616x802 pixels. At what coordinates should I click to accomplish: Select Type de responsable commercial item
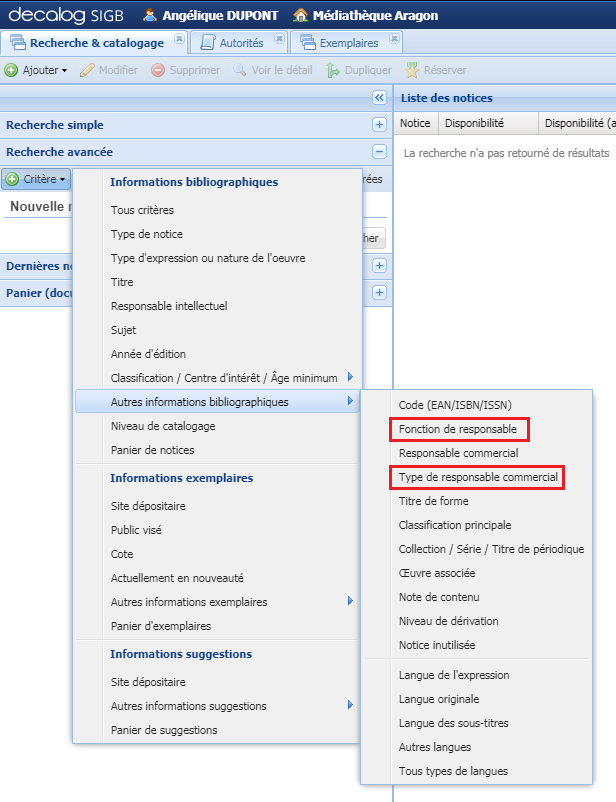coord(476,478)
